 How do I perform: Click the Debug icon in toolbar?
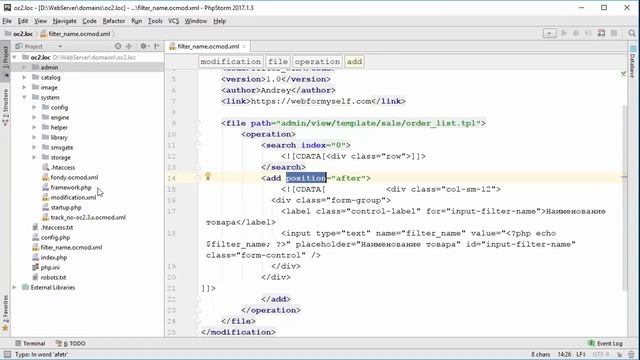[x=576, y=33]
